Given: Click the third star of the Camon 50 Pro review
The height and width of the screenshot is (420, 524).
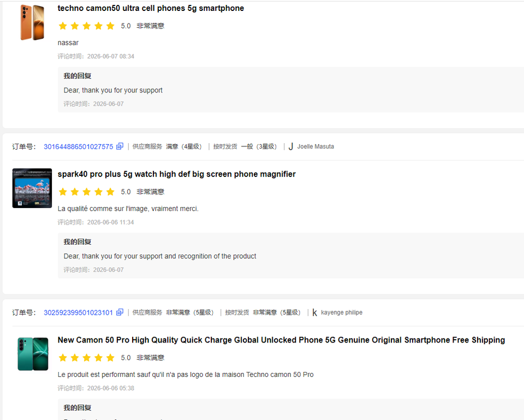Looking at the screenshot, I should 87,358.
